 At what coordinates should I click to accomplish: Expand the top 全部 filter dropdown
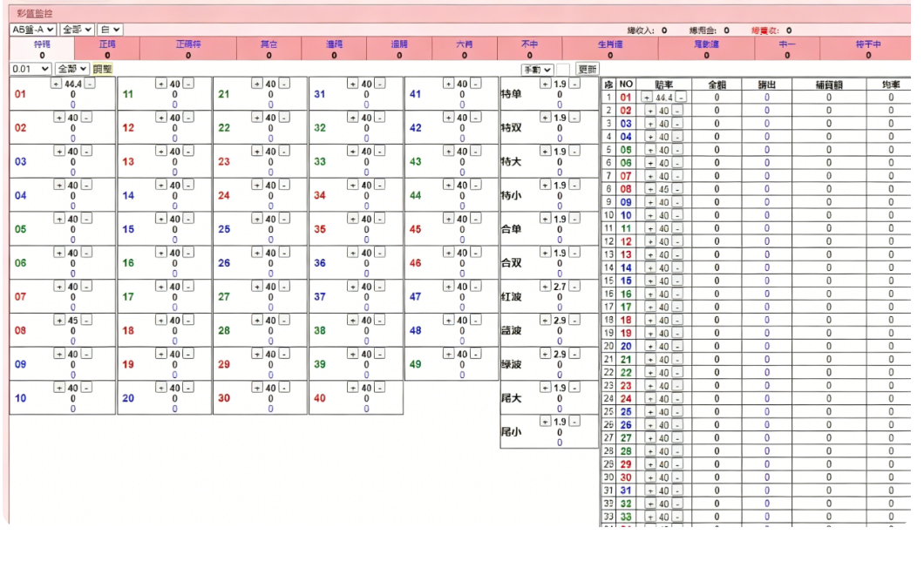pyautogui.click(x=77, y=30)
